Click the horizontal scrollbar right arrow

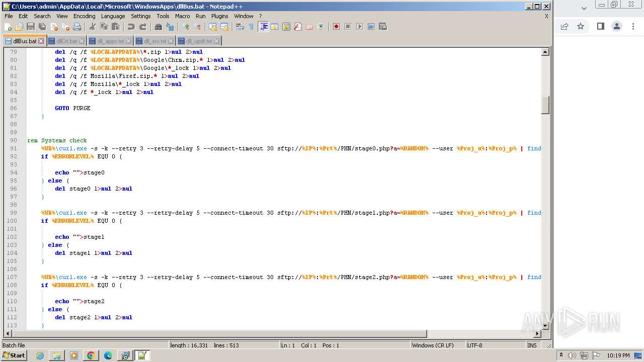click(x=537, y=334)
